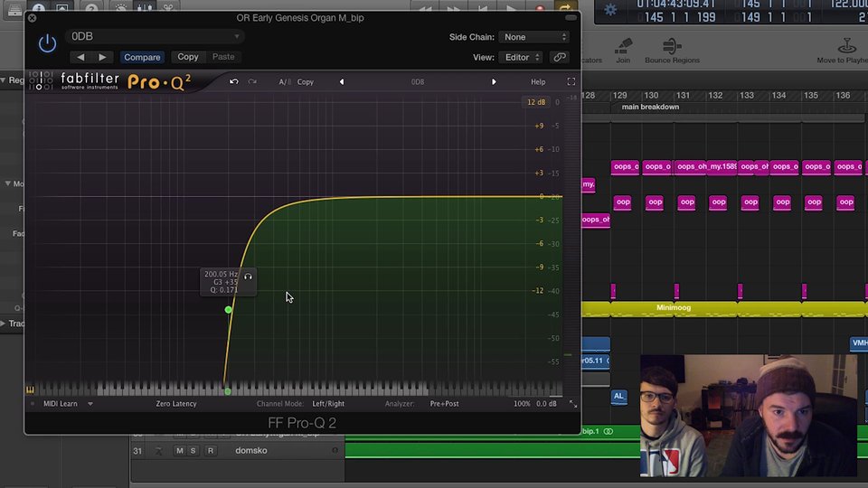Close the Pro-Q plugin window
868x488 pixels.
tap(33, 18)
